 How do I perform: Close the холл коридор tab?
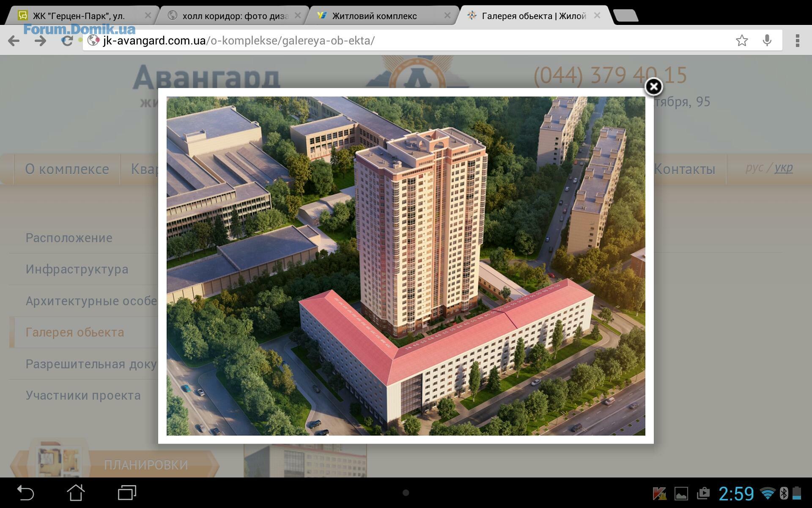298,16
